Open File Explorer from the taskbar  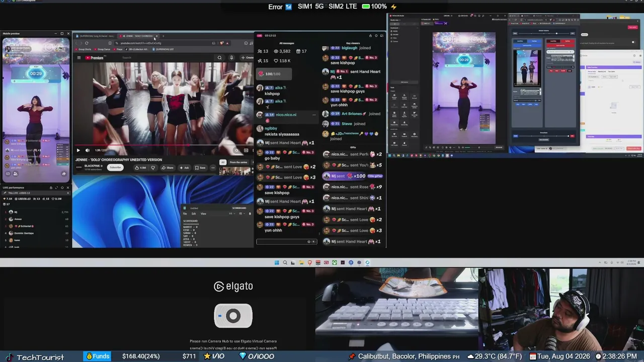click(301, 262)
